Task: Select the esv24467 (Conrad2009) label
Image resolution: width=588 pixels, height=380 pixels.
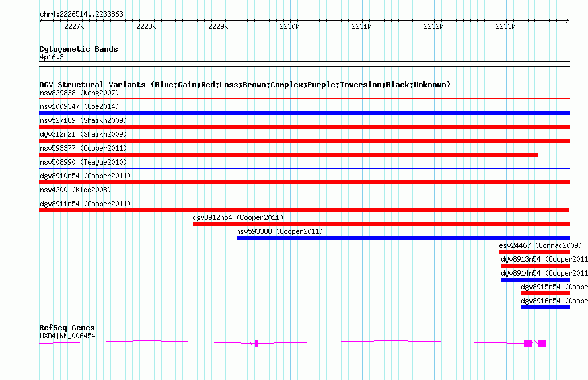Action: click(x=540, y=245)
